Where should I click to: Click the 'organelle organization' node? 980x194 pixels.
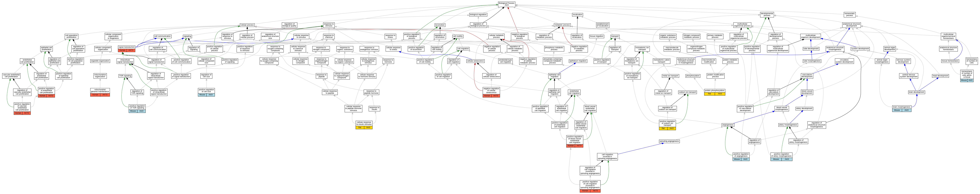[100, 61]
